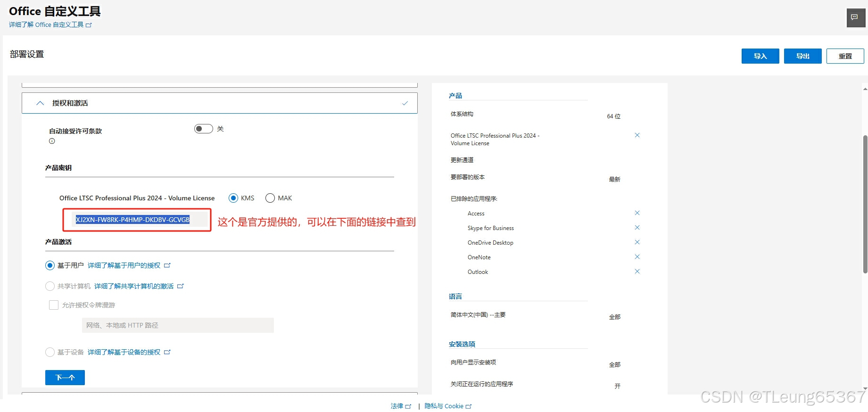
Task: Select the 共享计算机 activation option
Action: coord(50,286)
